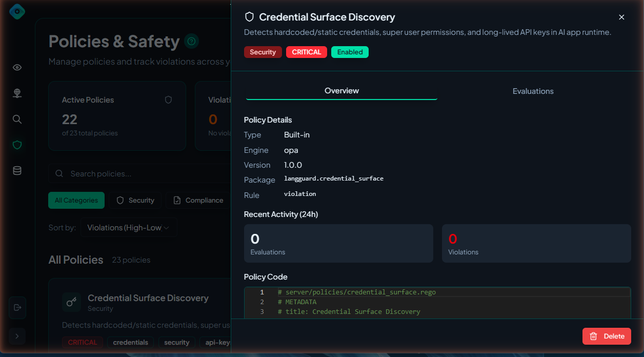Select the green shield policies sidebar icon
Viewport: 644px width, 357px height.
click(17, 145)
